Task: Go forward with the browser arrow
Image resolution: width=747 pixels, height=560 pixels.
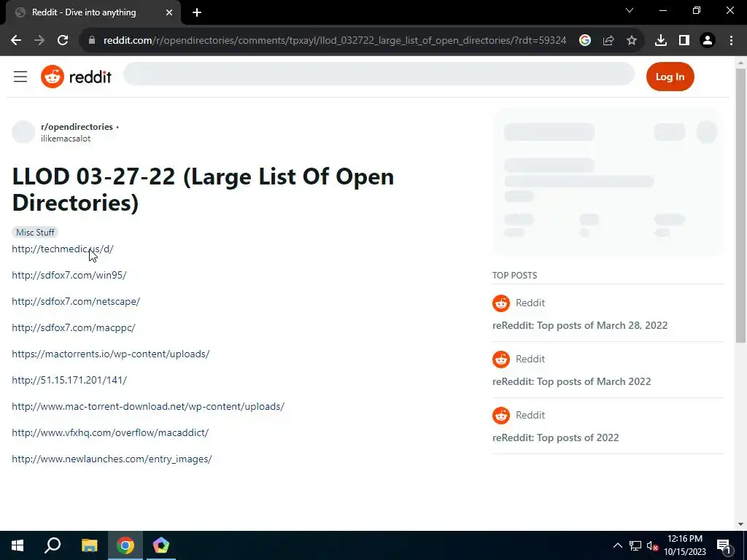Action: click(39, 41)
